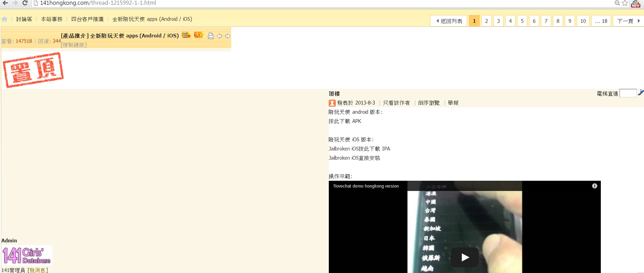Go to page 6 of the thread
Viewport: 644px width, 273px height.
(534, 21)
